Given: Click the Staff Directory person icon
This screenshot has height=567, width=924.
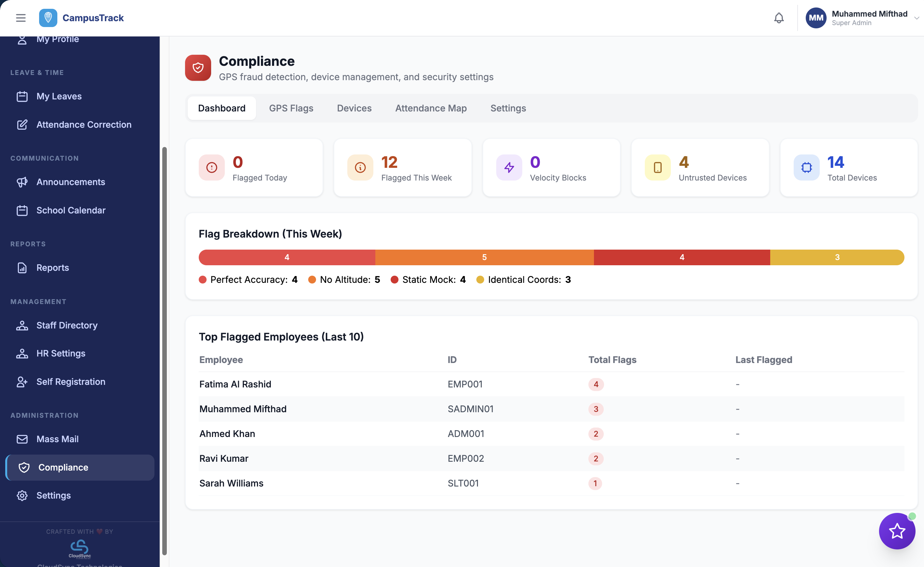Looking at the screenshot, I should pos(22,325).
